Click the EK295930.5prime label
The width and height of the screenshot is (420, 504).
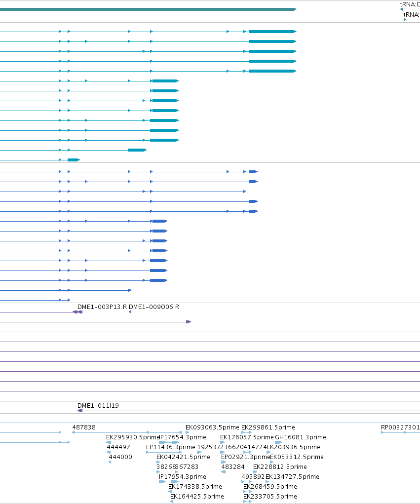click(133, 437)
